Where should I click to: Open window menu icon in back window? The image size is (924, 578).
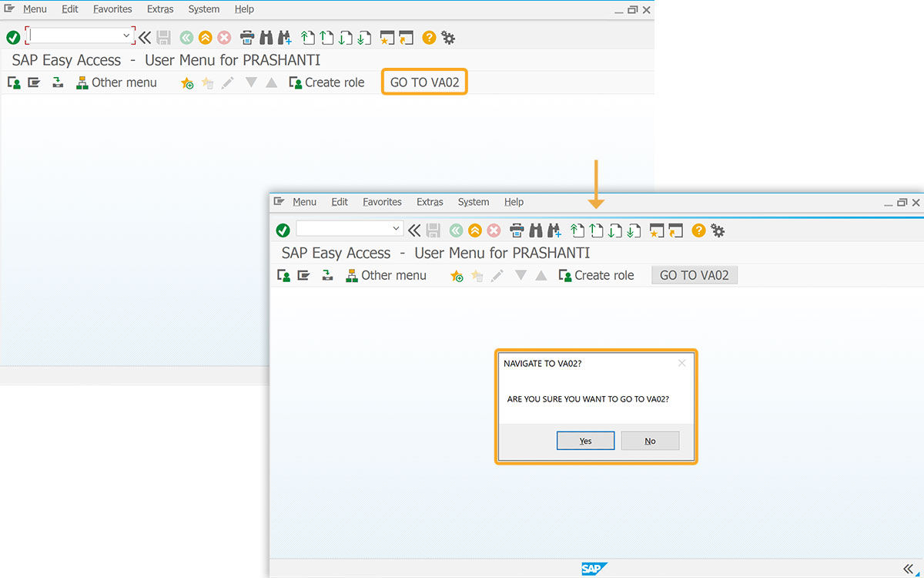coord(9,9)
